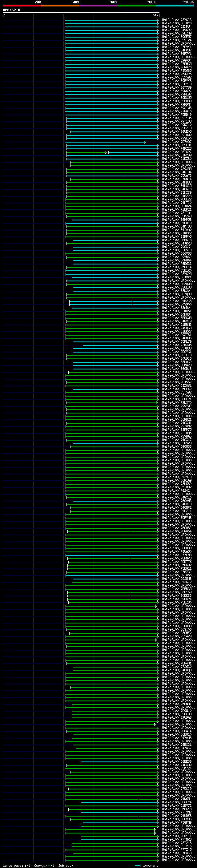The height and width of the screenshot is (868, 197).
Task: Click hit label UniRef100_Q2ULG3
Action: (x=177, y=287)
